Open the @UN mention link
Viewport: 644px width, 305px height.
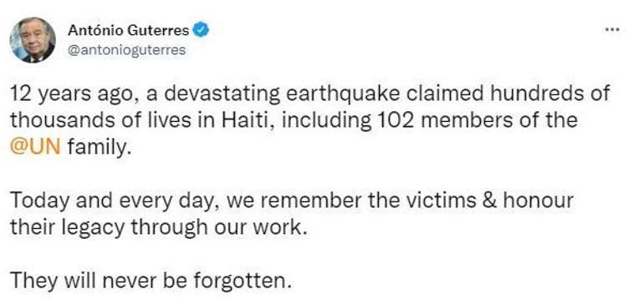35,147
